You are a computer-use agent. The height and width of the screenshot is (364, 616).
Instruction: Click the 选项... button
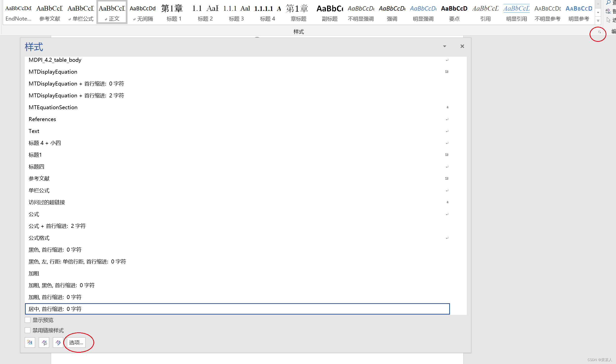click(x=76, y=342)
